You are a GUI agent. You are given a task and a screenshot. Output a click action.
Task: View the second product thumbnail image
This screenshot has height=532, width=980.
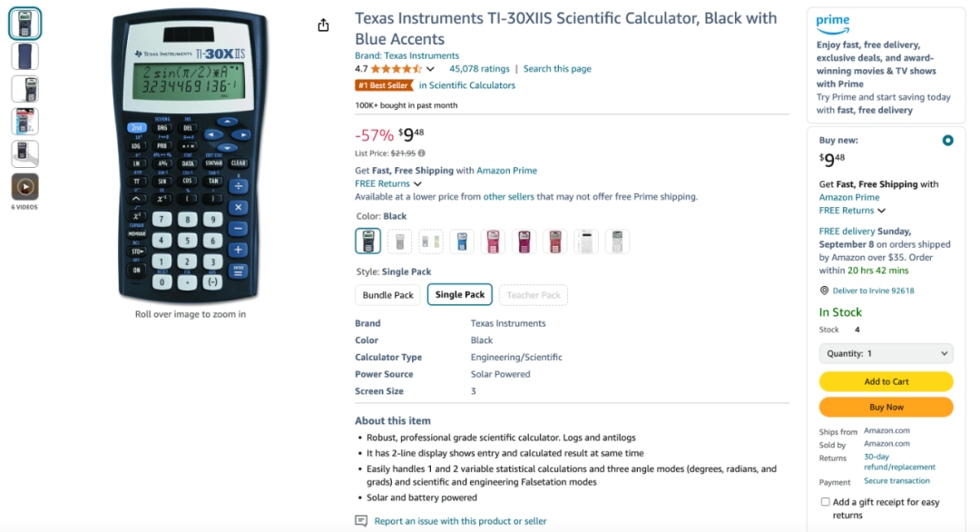tap(25, 56)
